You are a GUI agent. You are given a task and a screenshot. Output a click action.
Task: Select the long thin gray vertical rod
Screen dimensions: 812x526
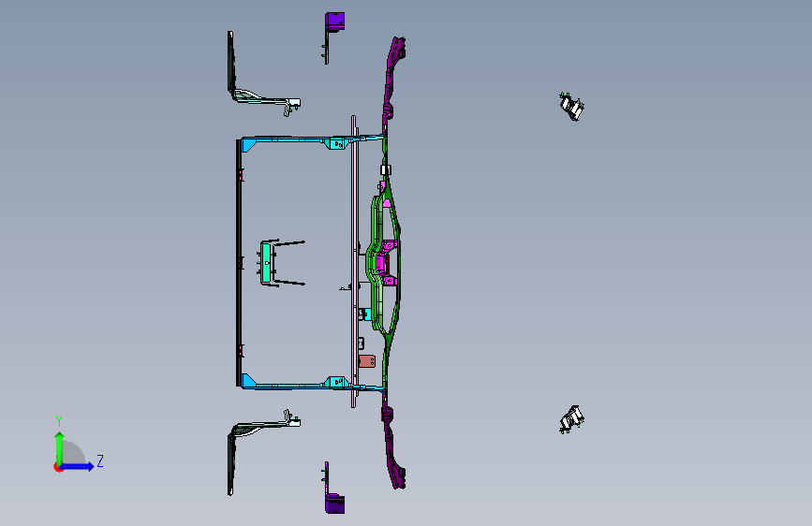coord(354,261)
